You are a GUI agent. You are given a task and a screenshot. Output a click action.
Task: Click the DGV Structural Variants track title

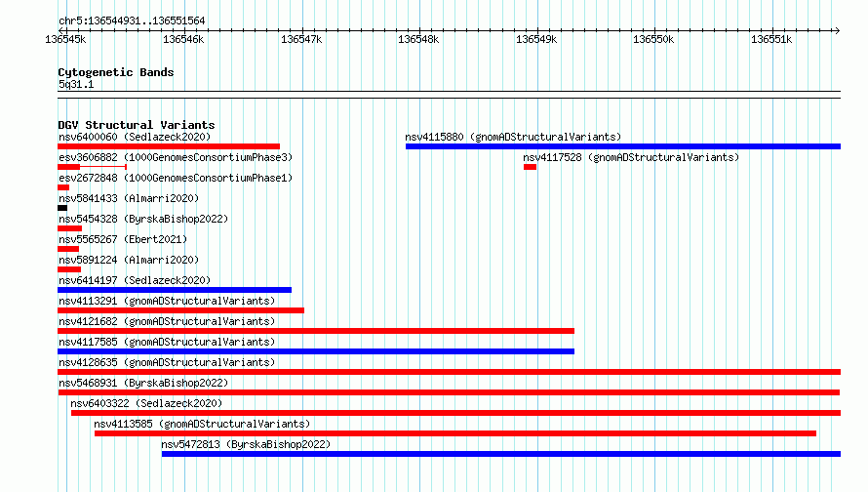(137, 125)
